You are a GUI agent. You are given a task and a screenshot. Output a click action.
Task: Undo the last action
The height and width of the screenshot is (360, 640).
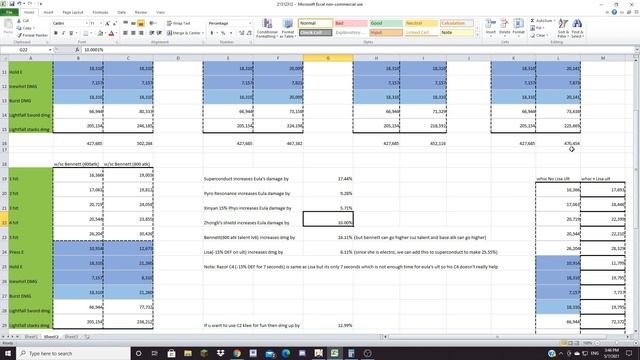19,4
